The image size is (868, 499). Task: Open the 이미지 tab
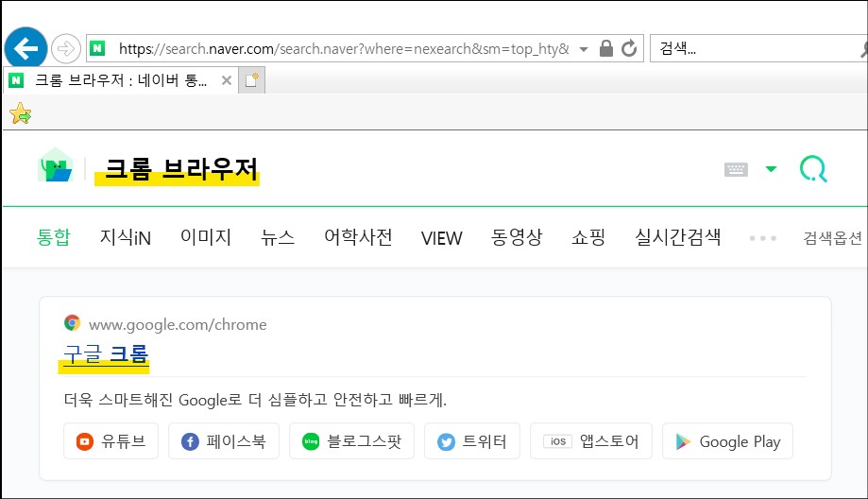205,237
